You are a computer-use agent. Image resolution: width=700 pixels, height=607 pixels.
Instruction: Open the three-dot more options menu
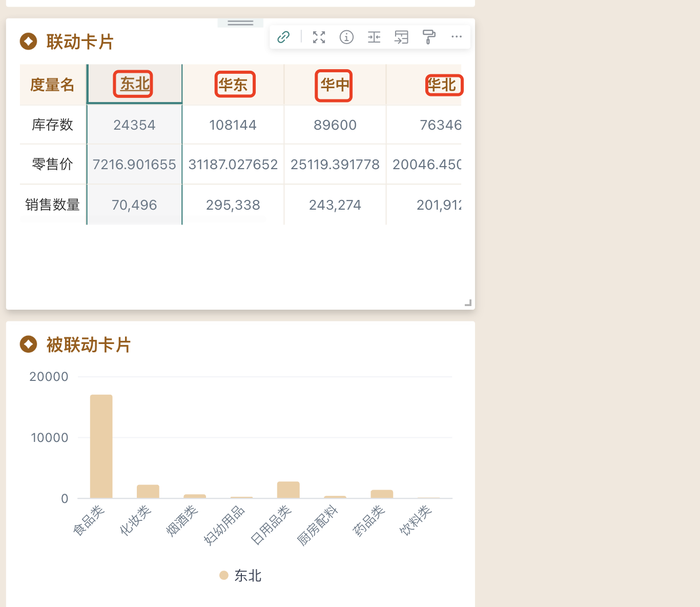coord(457,37)
